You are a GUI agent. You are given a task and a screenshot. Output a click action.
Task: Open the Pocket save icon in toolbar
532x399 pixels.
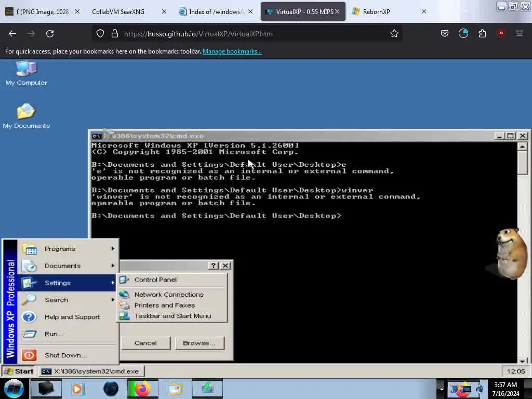[x=445, y=33]
